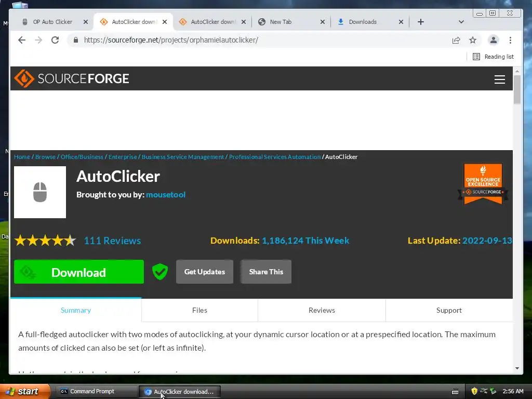Click the system tray clock
The height and width of the screenshot is (399, 532).
click(x=513, y=391)
